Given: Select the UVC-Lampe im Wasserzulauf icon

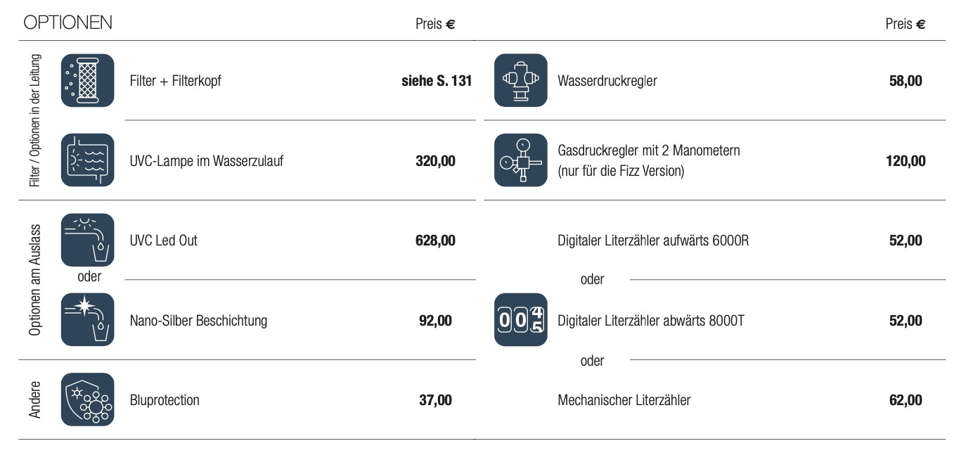Looking at the screenshot, I should pyautogui.click(x=87, y=160).
